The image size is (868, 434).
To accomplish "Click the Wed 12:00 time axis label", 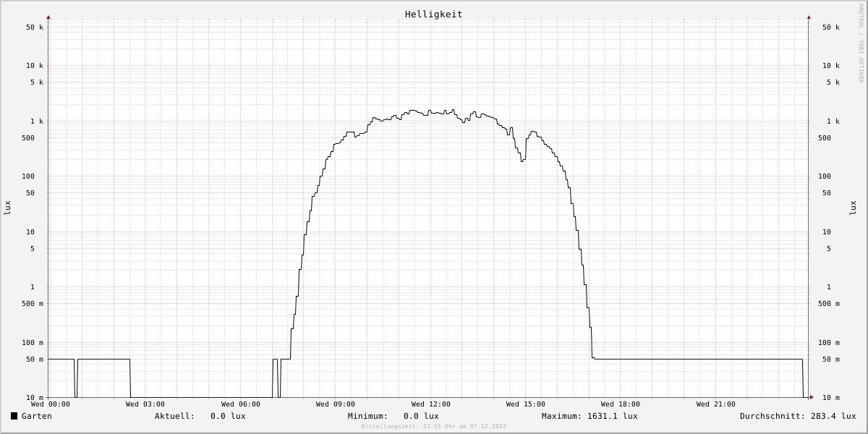I will click(x=431, y=404).
